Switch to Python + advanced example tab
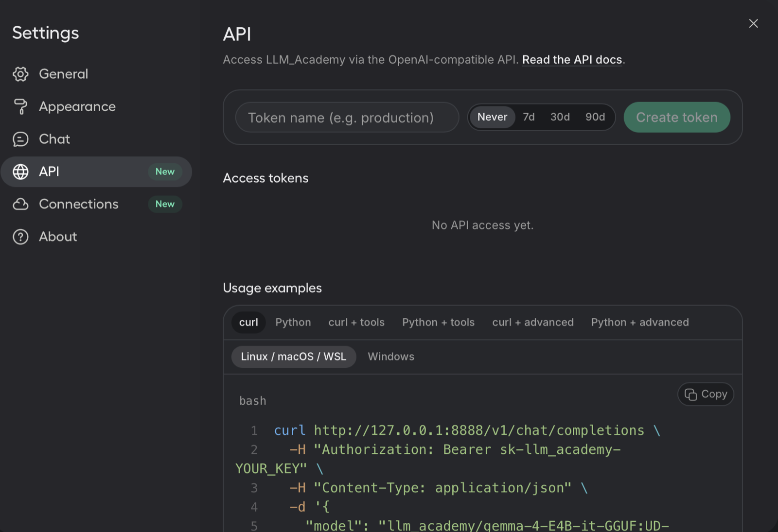 (x=640, y=323)
